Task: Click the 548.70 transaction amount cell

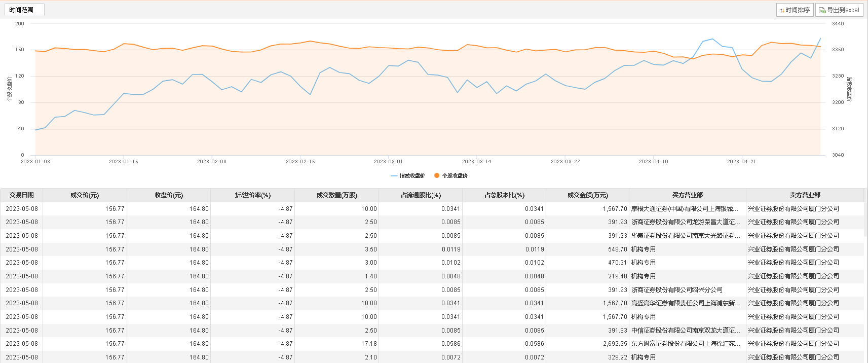Action: [x=588, y=249]
